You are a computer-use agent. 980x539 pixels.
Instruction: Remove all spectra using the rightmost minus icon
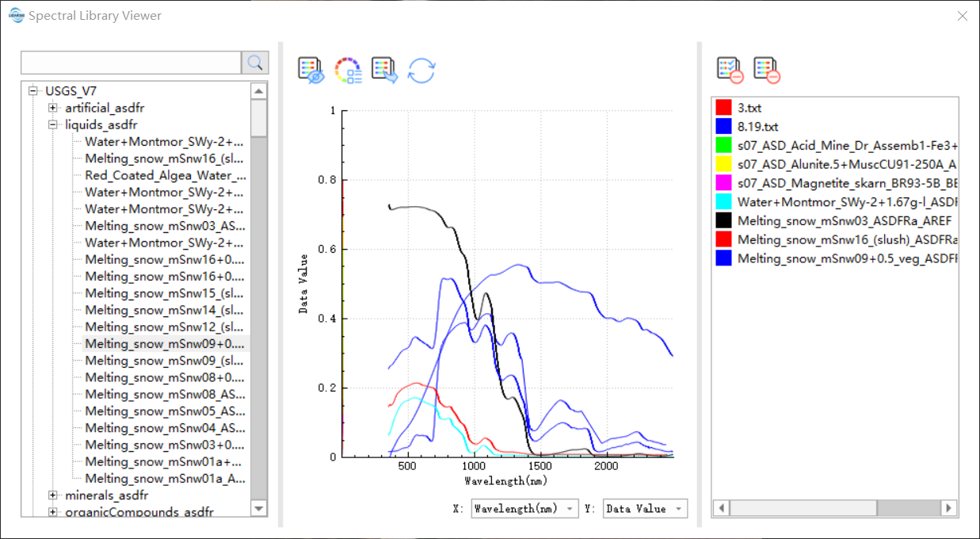click(x=766, y=69)
